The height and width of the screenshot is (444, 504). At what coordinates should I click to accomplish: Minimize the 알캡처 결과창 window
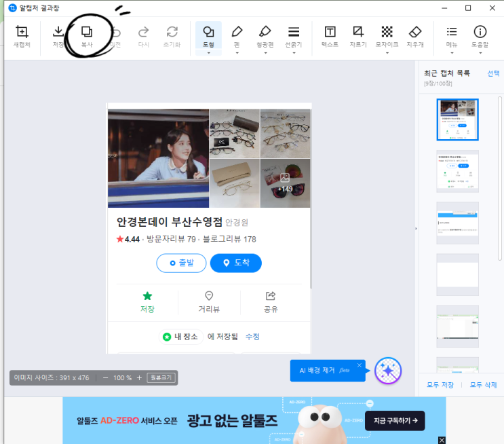(444, 8)
